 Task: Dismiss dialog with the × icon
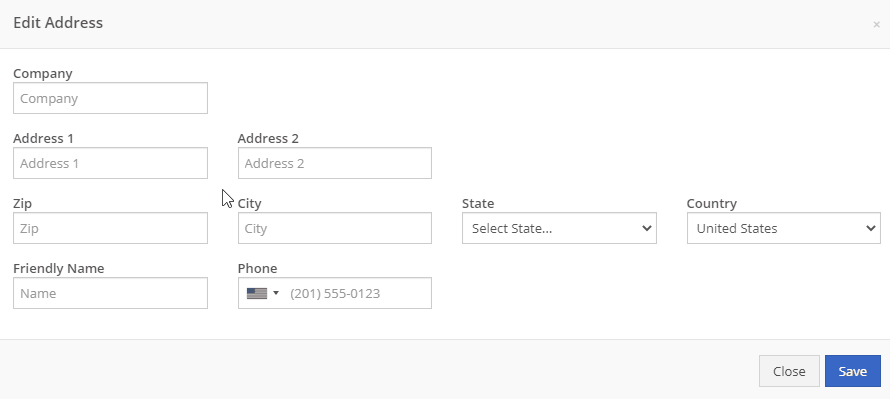point(876,24)
